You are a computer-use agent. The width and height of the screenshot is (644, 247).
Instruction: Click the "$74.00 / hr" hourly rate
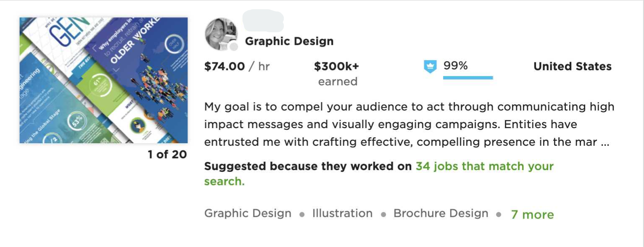click(x=237, y=66)
